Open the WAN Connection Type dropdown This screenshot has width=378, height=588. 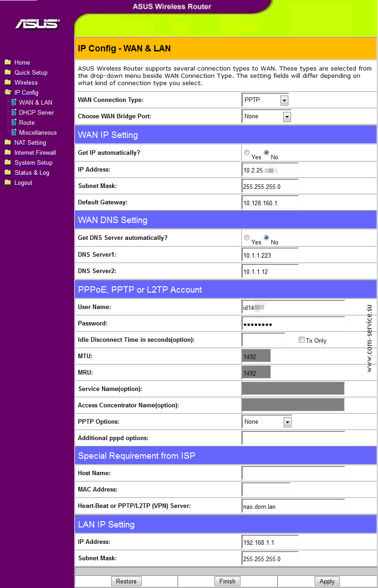click(x=265, y=100)
